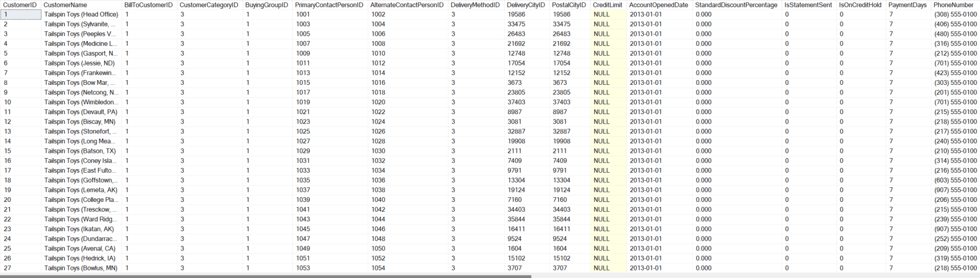This screenshot has height=278, width=980.
Task: Click the horizontal scrollbar thumb below the grid
Action: pos(265,276)
